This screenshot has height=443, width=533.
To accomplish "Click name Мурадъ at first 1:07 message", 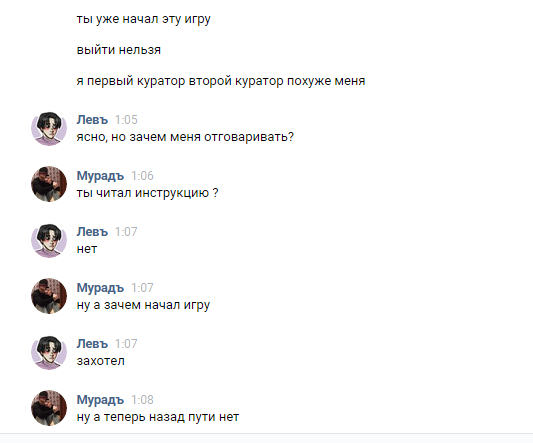I will (x=100, y=288).
